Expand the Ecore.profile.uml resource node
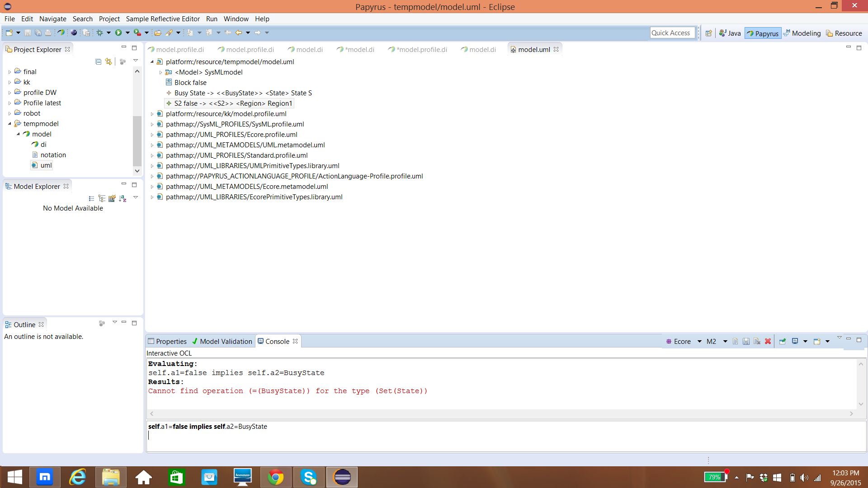This screenshot has height=488, width=868. [x=152, y=135]
